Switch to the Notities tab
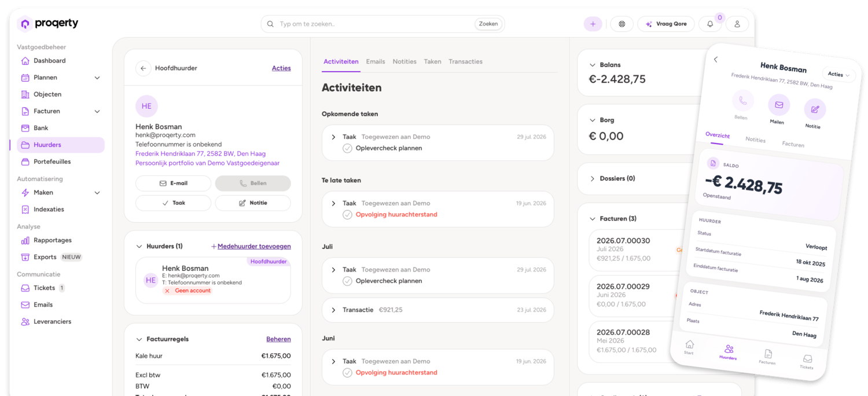868x396 pixels. [404, 62]
